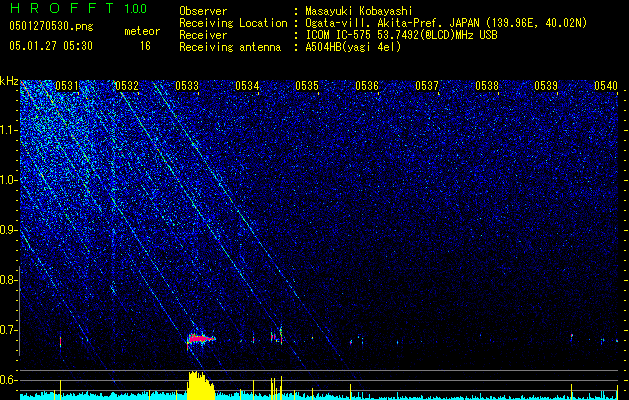Click the kHz axis unit label
This screenshot has width=629, height=400.
point(9,81)
